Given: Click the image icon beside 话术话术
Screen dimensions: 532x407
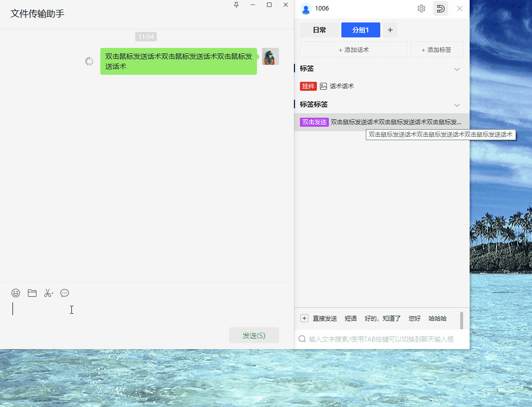Looking at the screenshot, I should pyautogui.click(x=323, y=86).
